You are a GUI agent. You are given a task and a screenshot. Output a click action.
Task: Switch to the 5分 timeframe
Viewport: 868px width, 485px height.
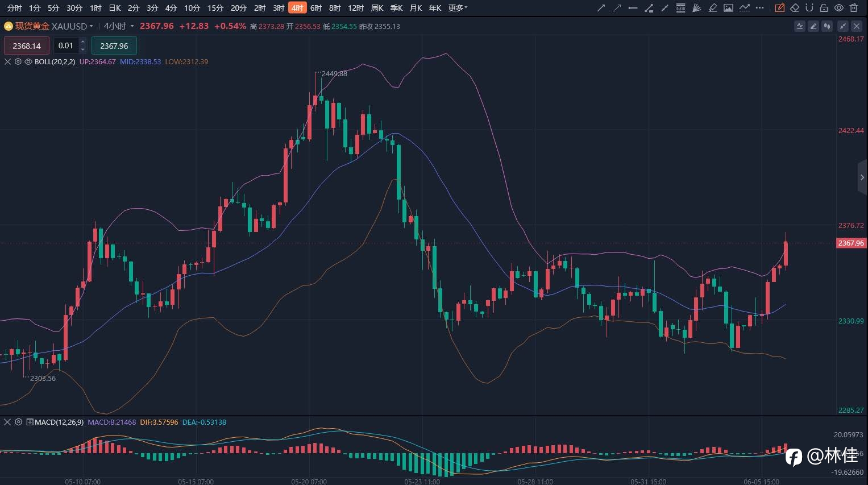click(53, 8)
